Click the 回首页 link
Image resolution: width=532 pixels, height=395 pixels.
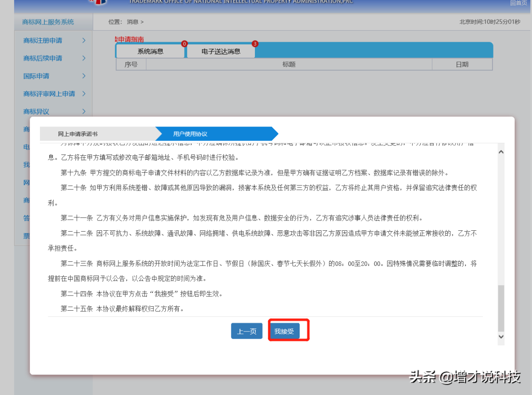click(518, 3)
